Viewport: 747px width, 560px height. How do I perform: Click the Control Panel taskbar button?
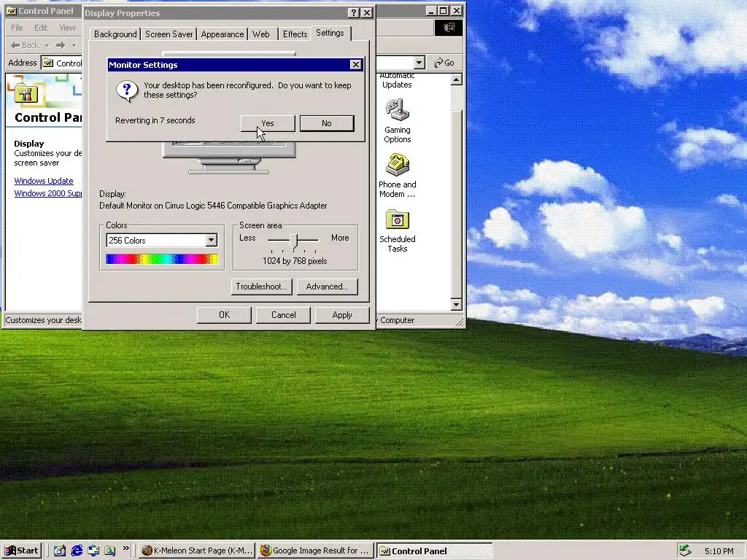[x=434, y=551]
